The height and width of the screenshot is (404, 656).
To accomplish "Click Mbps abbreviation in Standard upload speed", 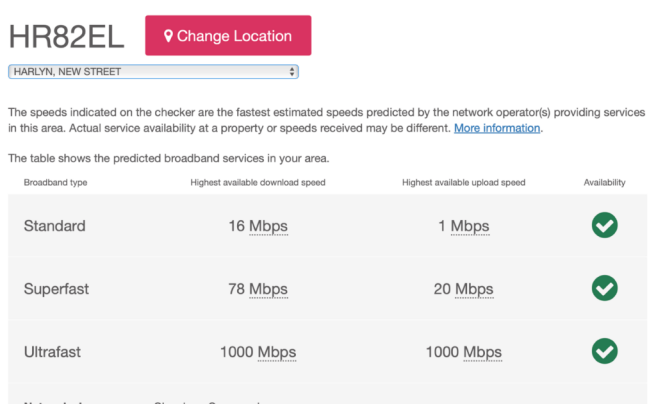I will click(470, 227).
